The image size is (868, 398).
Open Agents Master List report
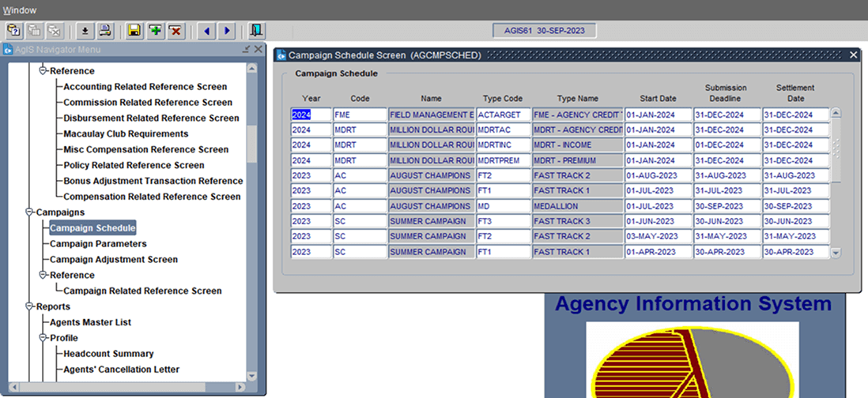(90, 322)
